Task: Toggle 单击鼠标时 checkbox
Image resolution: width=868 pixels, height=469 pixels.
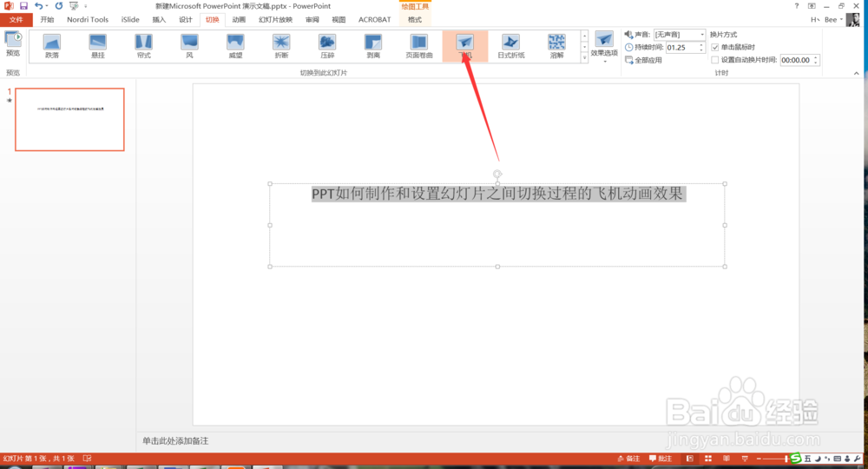Action: pyautogui.click(x=714, y=47)
